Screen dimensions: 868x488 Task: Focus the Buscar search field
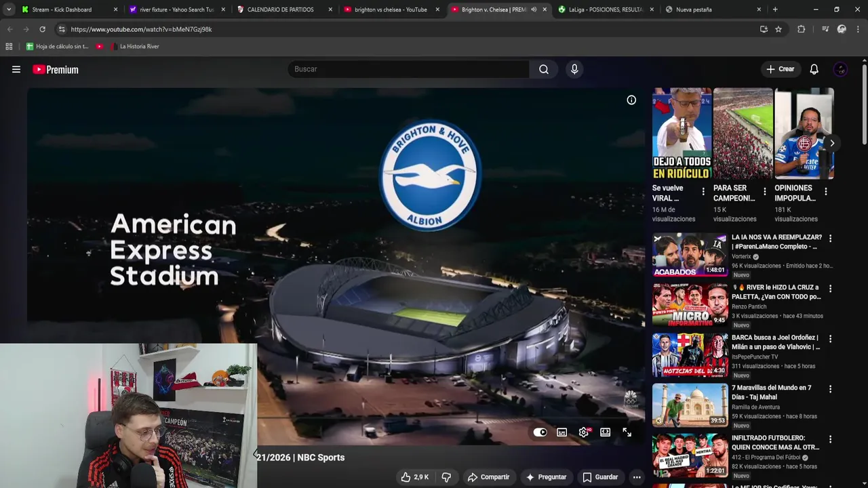(x=408, y=69)
